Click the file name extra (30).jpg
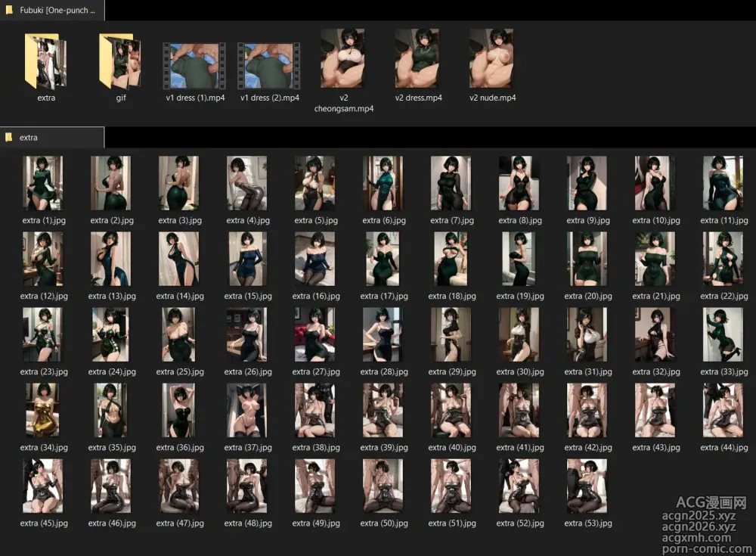The width and height of the screenshot is (756, 556). (520, 372)
